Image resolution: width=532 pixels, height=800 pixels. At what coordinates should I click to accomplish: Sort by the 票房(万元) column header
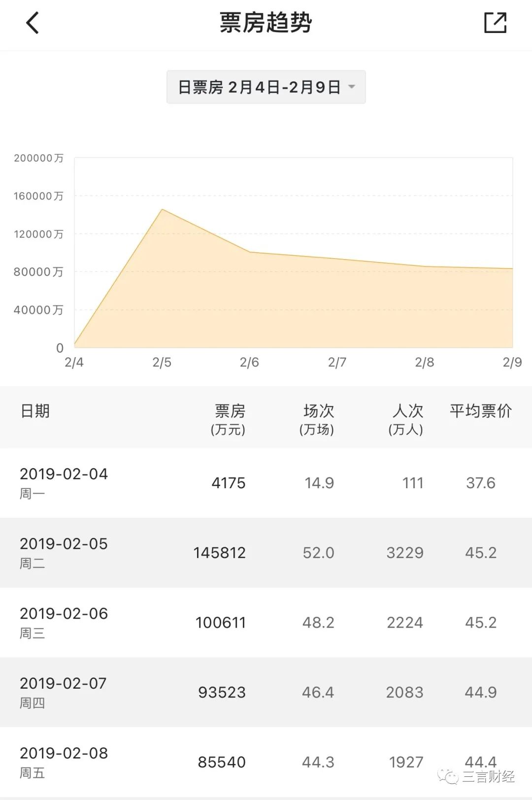click(229, 419)
